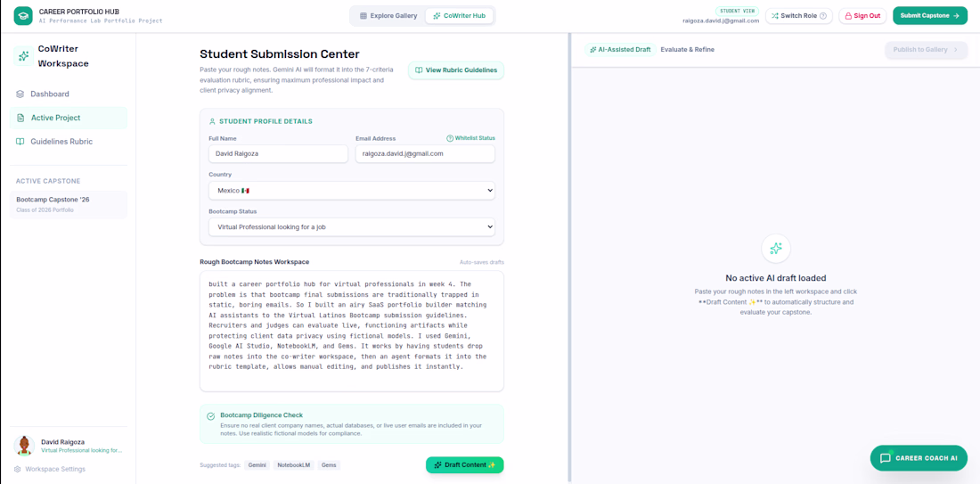Click the CoWriter Workspace sparkle icon

coord(23,55)
